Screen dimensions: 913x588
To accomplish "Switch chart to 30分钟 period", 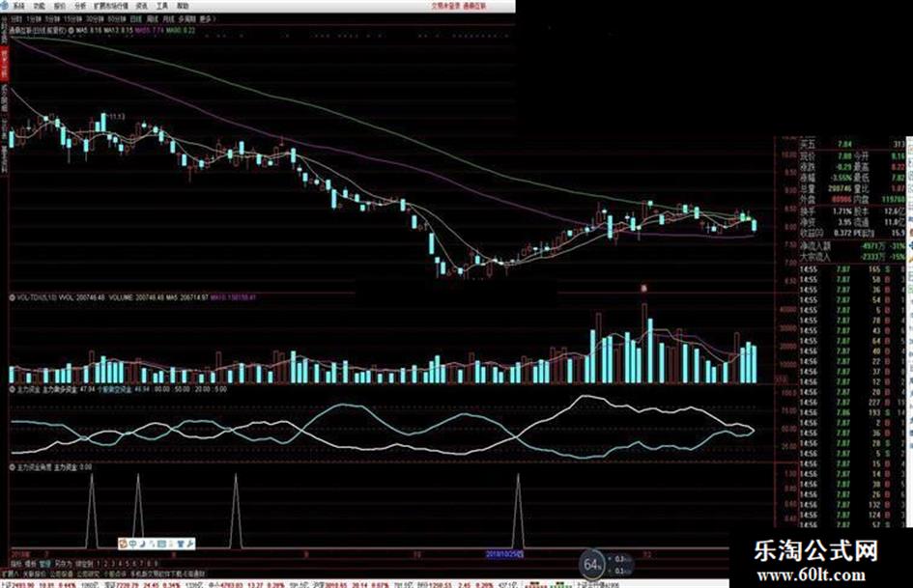I will (x=95, y=18).
